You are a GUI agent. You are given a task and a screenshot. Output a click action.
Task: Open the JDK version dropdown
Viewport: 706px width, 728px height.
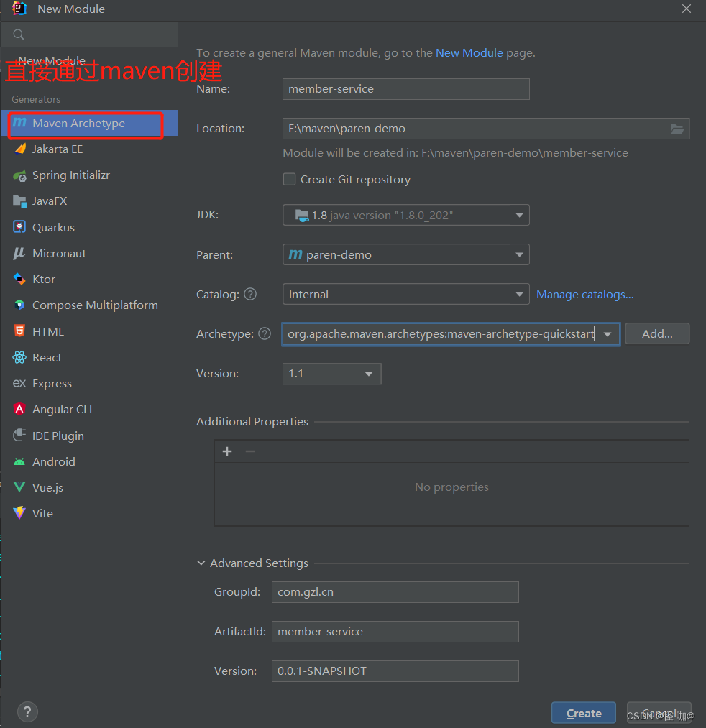coord(406,215)
